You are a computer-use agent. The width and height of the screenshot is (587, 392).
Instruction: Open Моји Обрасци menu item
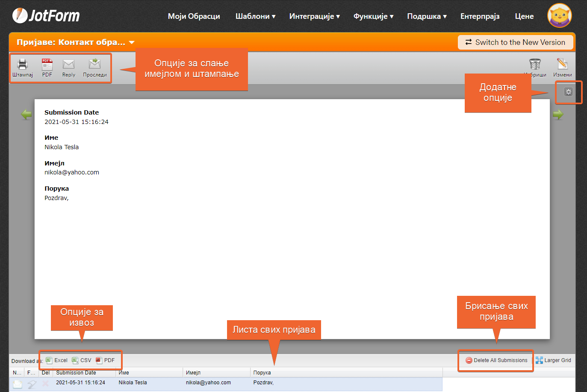click(194, 16)
